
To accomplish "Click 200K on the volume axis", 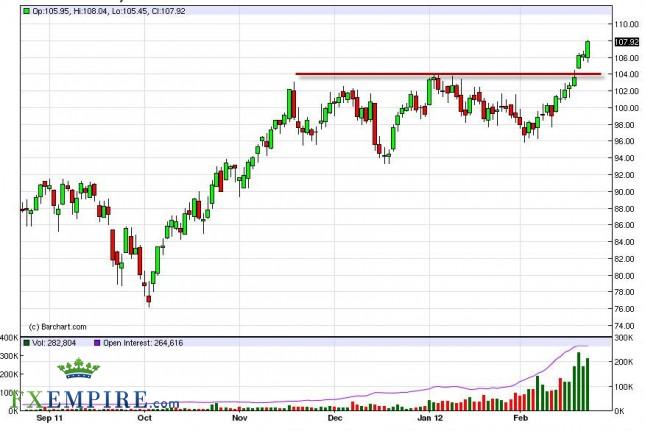I will (x=9, y=375).
